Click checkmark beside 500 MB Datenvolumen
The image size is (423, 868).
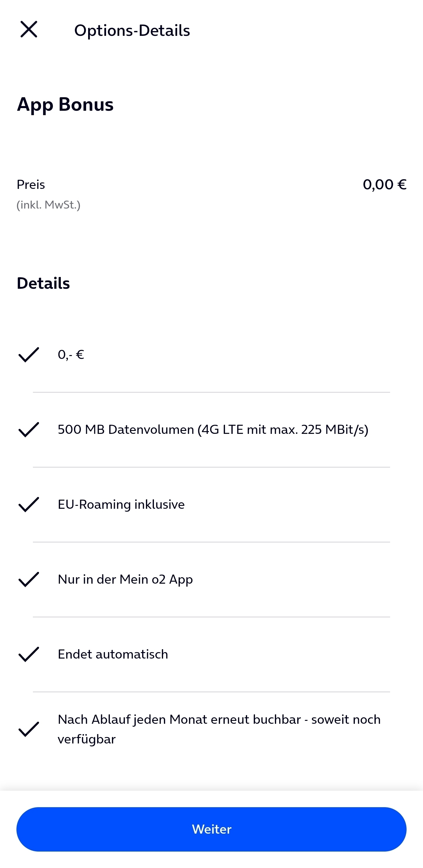click(x=29, y=429)
